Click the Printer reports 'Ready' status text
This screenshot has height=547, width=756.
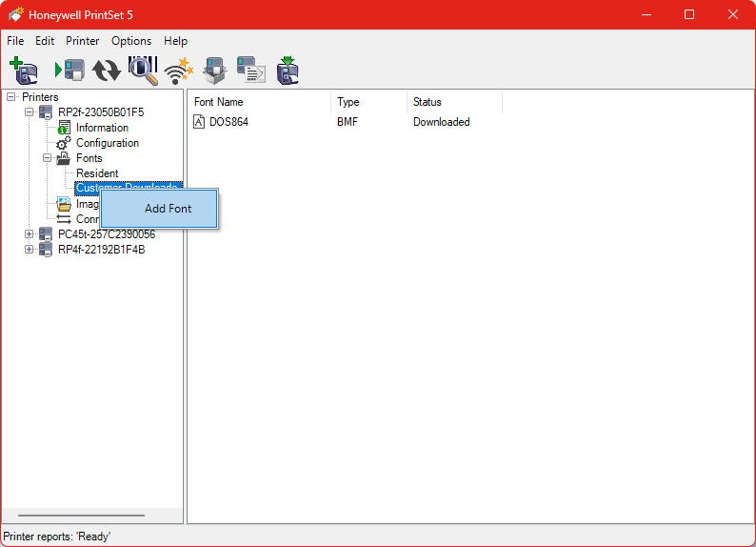(x=57, y=537)
